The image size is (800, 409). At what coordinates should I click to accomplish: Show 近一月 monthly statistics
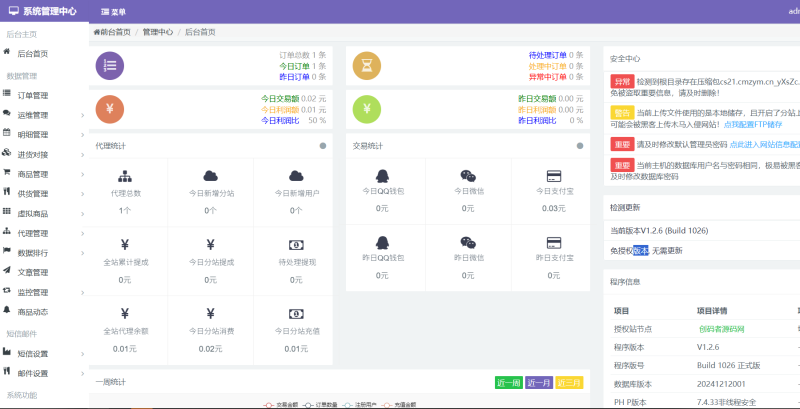click(x=539, y=383)
